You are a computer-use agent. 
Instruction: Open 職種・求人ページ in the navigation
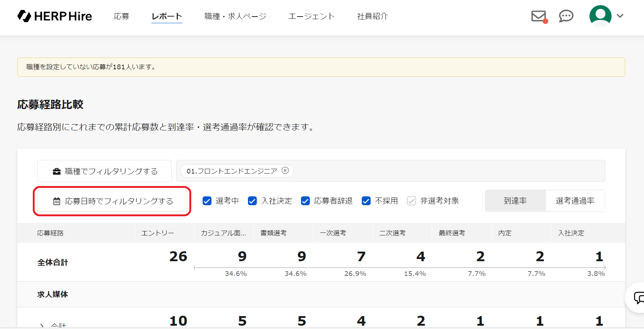[x=235, y=16]
